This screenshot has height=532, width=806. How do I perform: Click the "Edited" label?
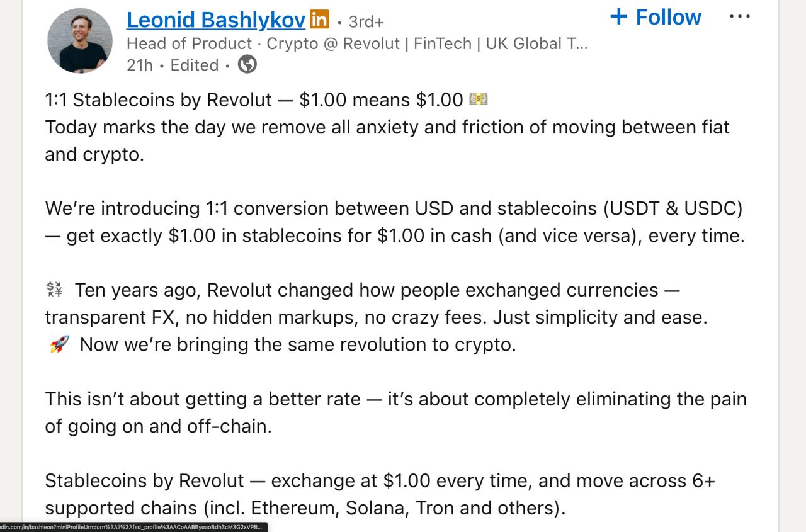(195, 65)
